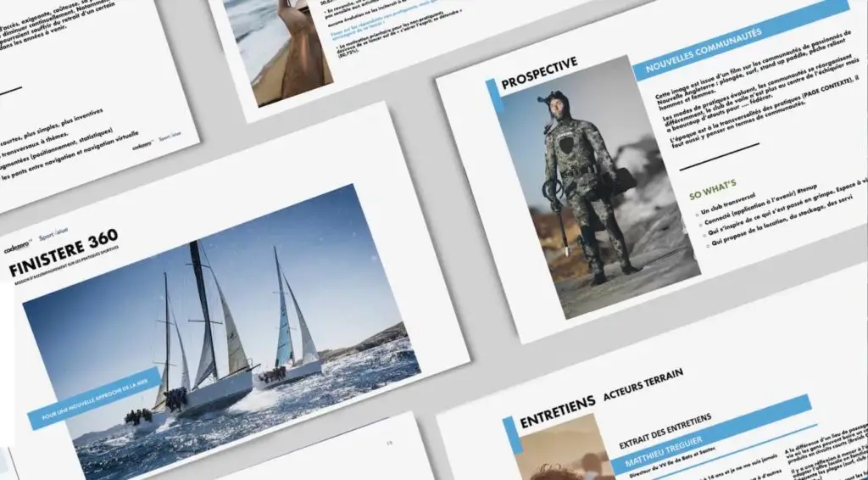Click the "courtes, plus simples, plus inventives" line
Viewport: 868px width, 480px height.
click(x=52, y=126)
